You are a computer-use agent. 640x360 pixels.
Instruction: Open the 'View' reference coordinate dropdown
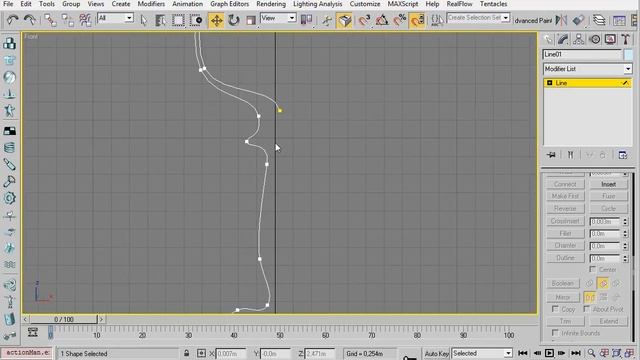point(291,18)
